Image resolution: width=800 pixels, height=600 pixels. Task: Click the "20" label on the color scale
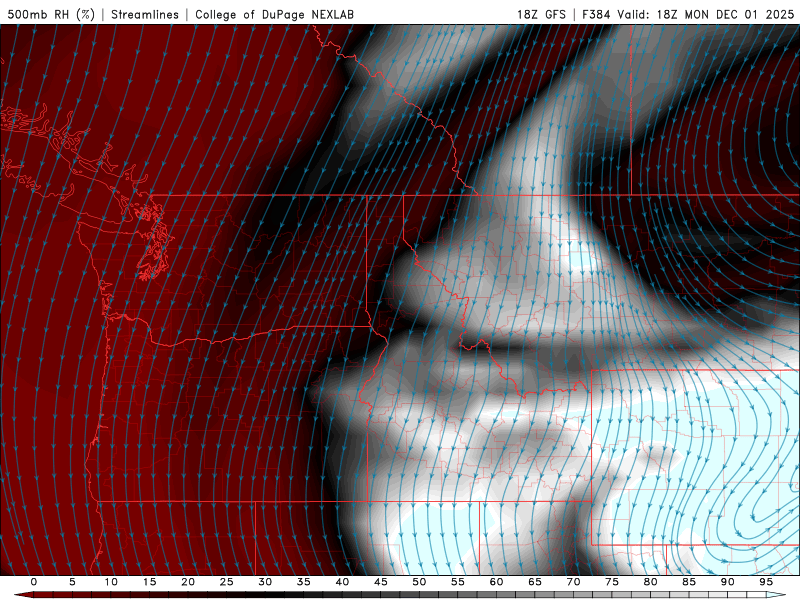tap(188, 582)
